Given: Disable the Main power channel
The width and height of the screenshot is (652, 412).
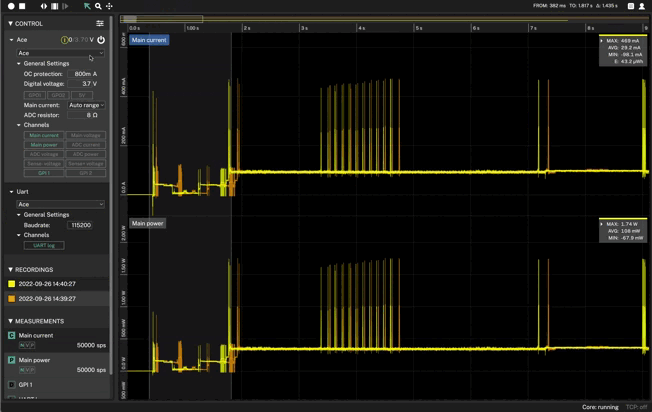Looking at the screenshot, I should tap(44, 144).
